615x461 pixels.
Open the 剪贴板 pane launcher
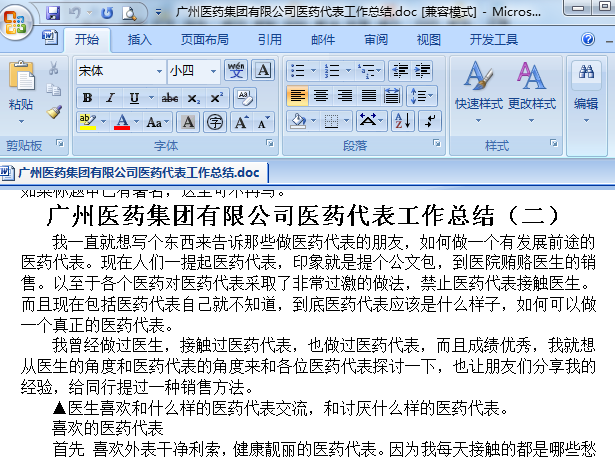coord(60,143)
